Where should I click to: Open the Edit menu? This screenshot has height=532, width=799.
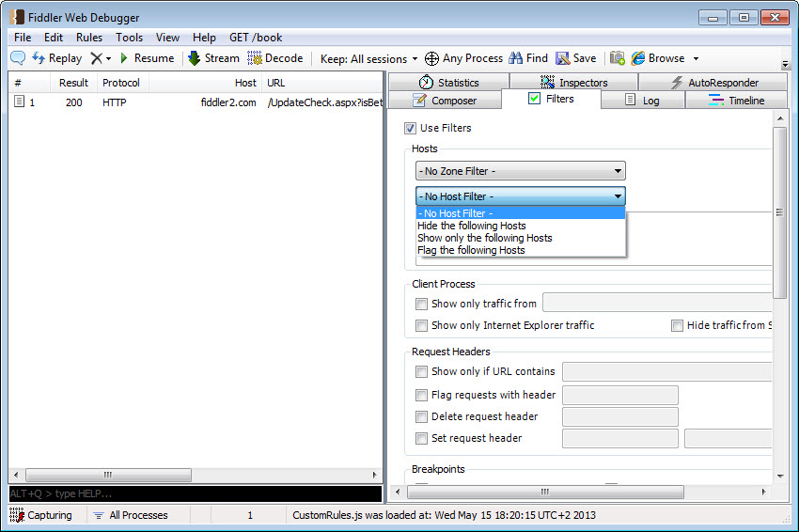coord(54,38)
